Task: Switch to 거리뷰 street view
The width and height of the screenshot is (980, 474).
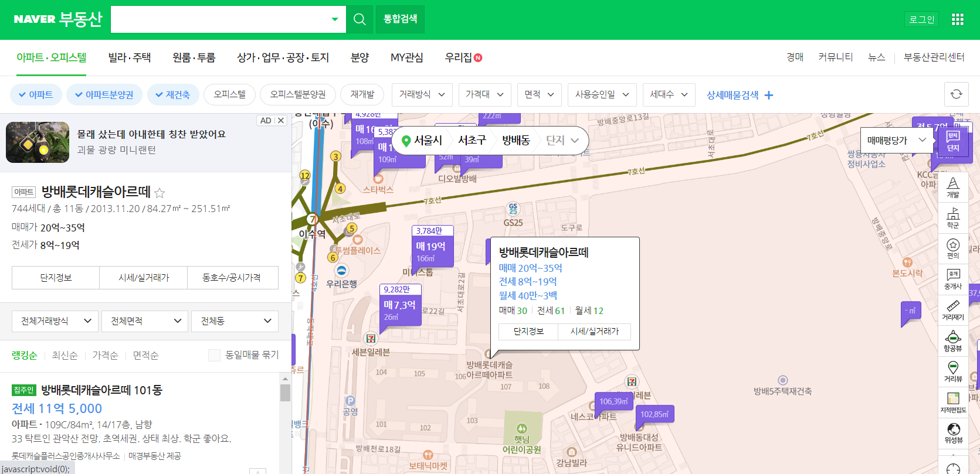Action: [953, 371]
